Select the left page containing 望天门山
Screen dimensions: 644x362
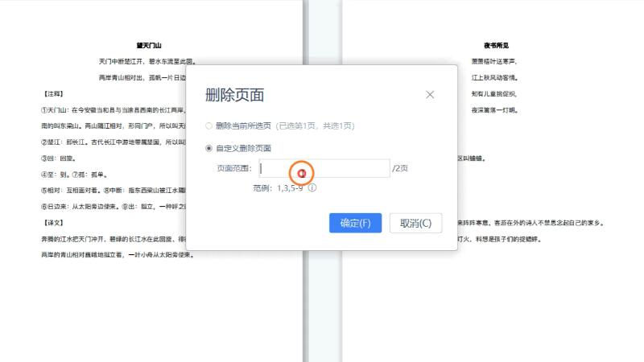pos(97,306)
